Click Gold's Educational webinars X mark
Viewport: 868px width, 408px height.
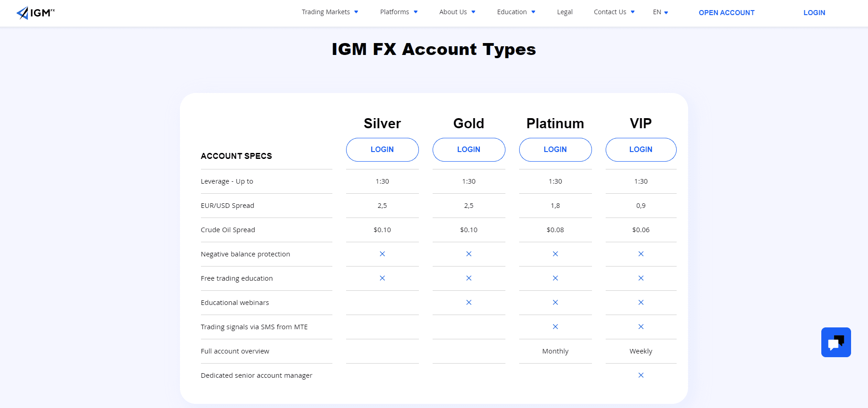[x=469, y=302]
